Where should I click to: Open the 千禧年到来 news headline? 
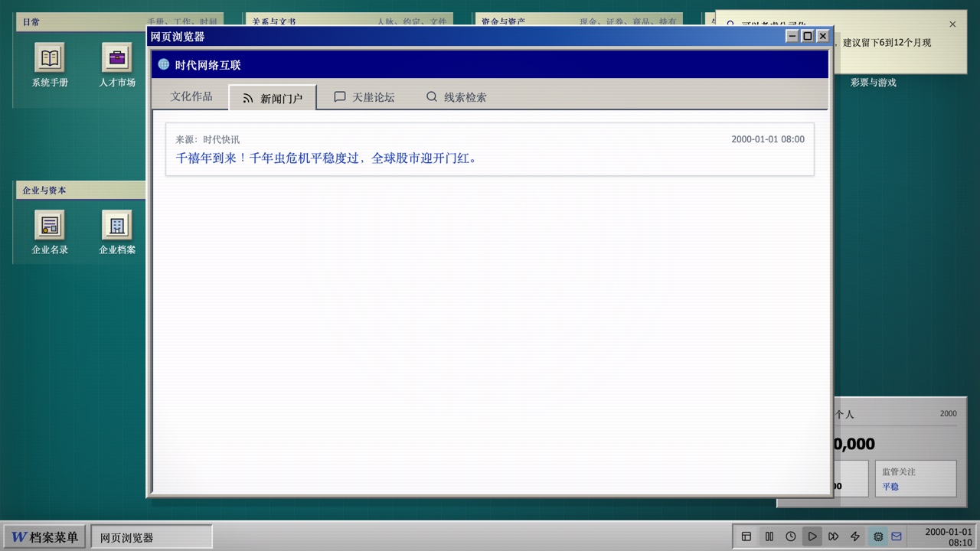click(x=328, y=158)
